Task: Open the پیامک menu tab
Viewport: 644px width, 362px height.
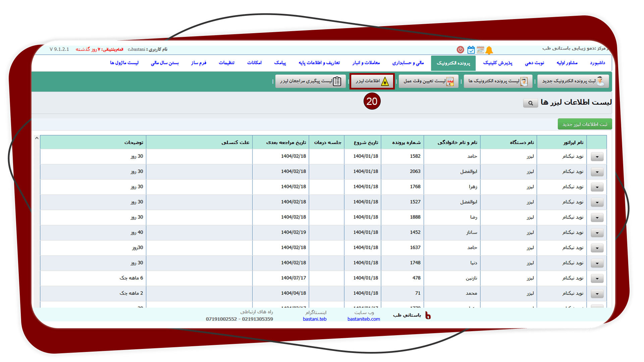Action: coord(280,63)
